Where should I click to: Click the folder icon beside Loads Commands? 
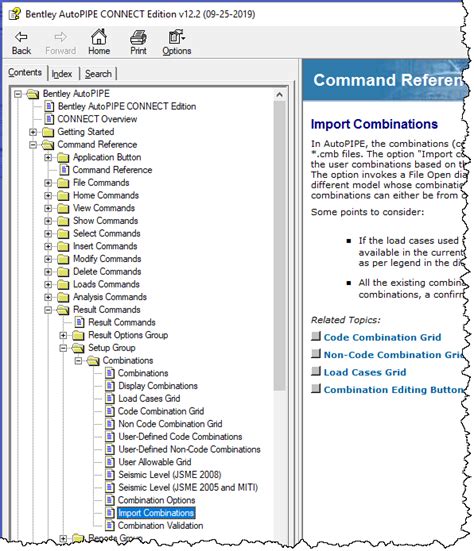point(63,284)
